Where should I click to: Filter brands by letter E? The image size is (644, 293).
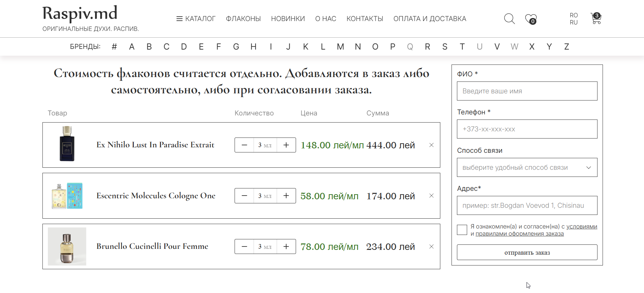point(201,47)
